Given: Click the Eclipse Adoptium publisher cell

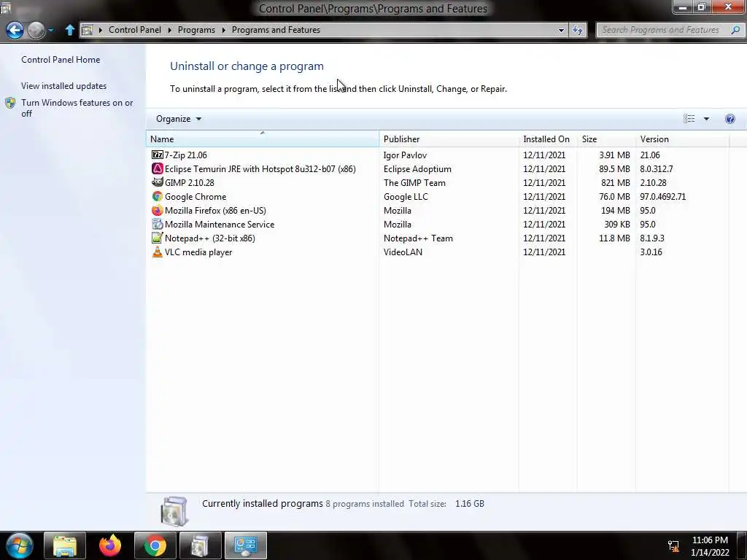Looking at the screenshot, I should [x=417, y=168].
